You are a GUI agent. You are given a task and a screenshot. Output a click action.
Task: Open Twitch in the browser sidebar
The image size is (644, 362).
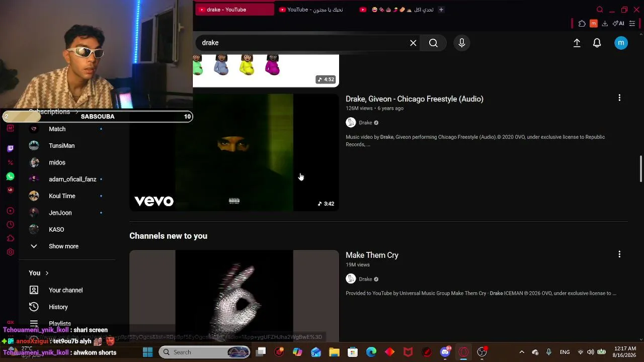pyautogui.click(x=10, y=148)
